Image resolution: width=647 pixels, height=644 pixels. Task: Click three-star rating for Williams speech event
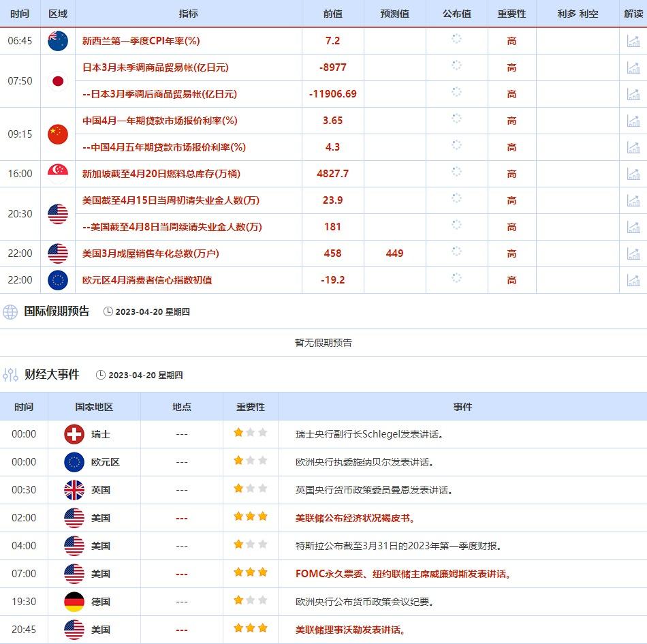[x=250, y=574]
